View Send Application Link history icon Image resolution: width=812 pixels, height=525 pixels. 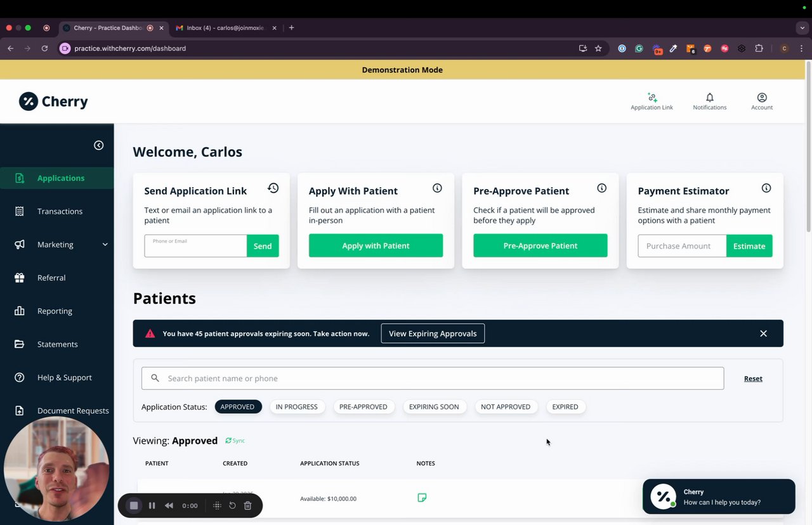[273, 188]
